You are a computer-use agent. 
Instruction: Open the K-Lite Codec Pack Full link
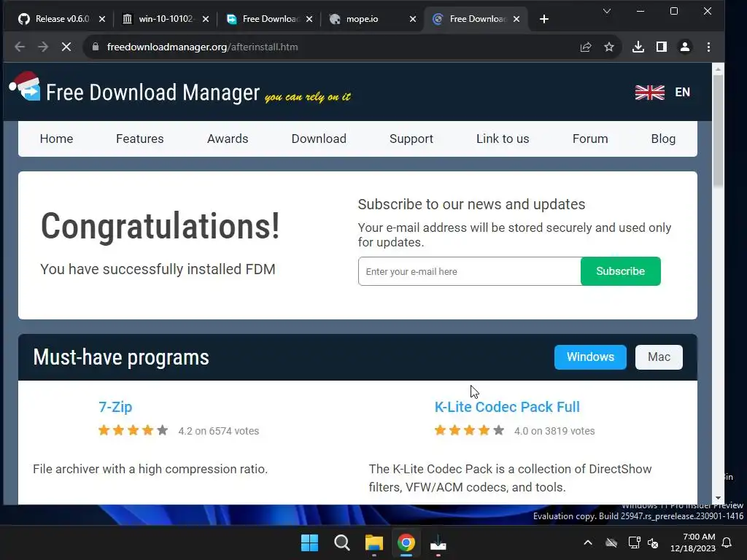[507, 407]
